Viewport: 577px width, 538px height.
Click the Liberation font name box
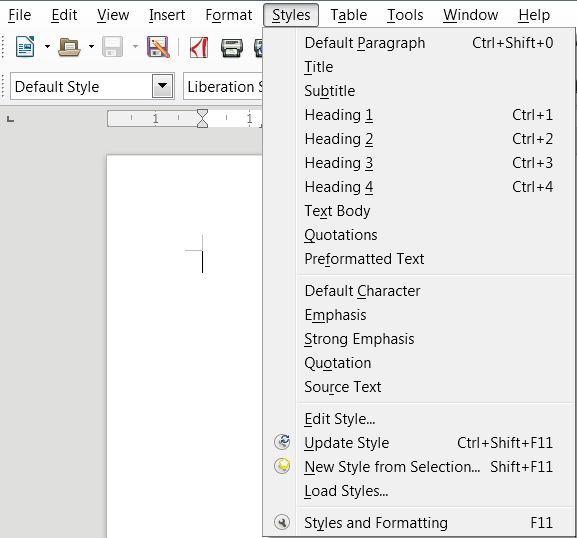[x=223, y=86]
